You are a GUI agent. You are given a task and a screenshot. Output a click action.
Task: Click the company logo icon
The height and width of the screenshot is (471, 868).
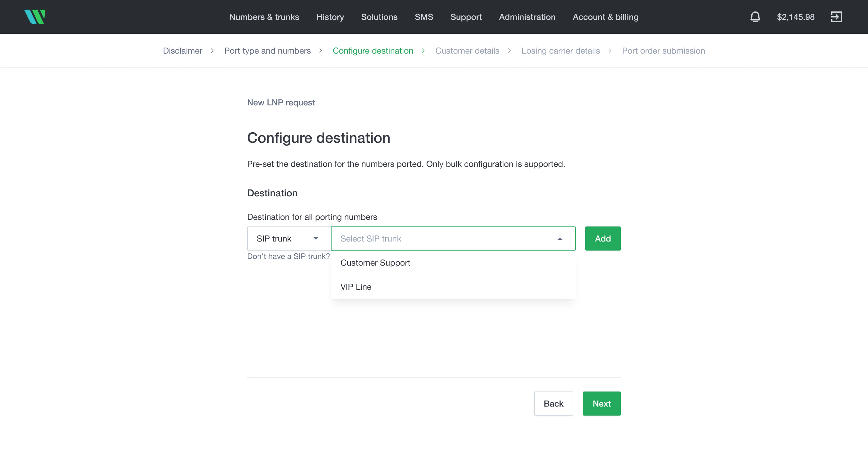(x=35, y=17)
